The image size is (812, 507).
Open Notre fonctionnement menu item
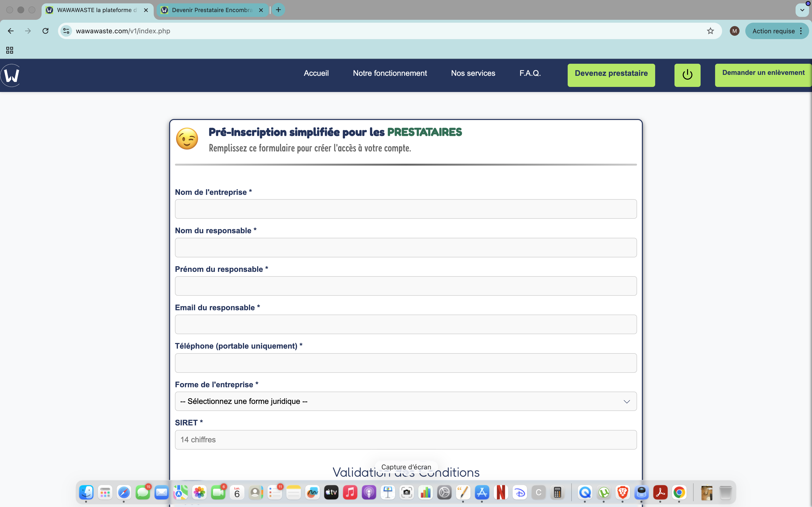coord(390,73)
